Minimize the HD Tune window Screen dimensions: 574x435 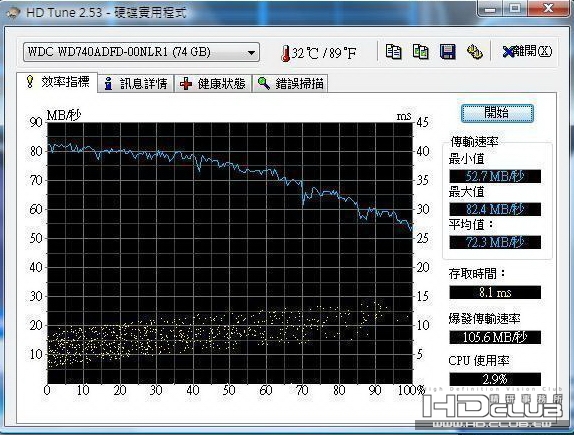(490, 8)
